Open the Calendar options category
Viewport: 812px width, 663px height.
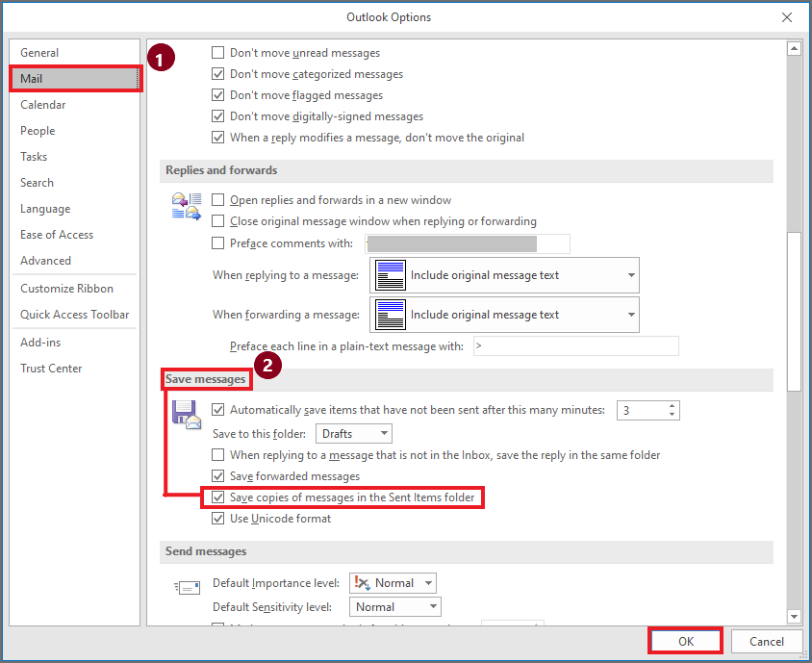(75, 105)
